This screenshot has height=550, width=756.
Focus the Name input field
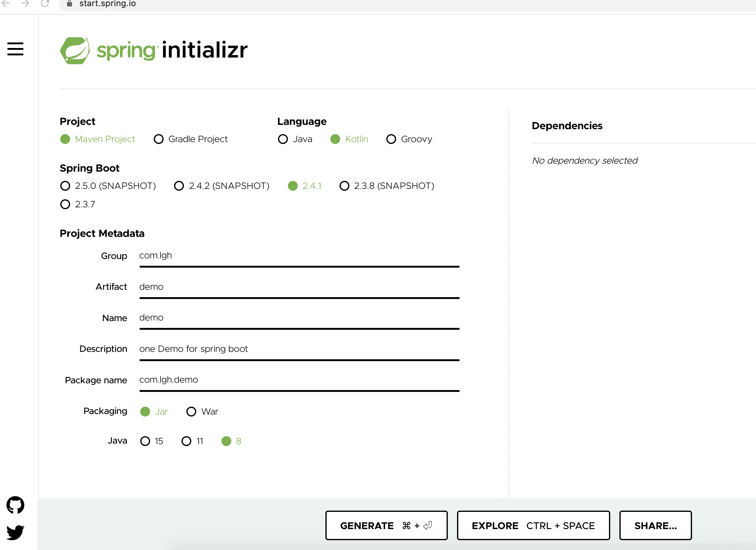299,318
